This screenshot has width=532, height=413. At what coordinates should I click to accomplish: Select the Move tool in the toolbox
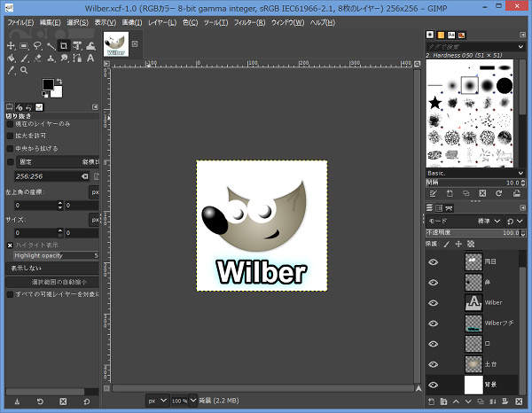click(x=11, y=45)
